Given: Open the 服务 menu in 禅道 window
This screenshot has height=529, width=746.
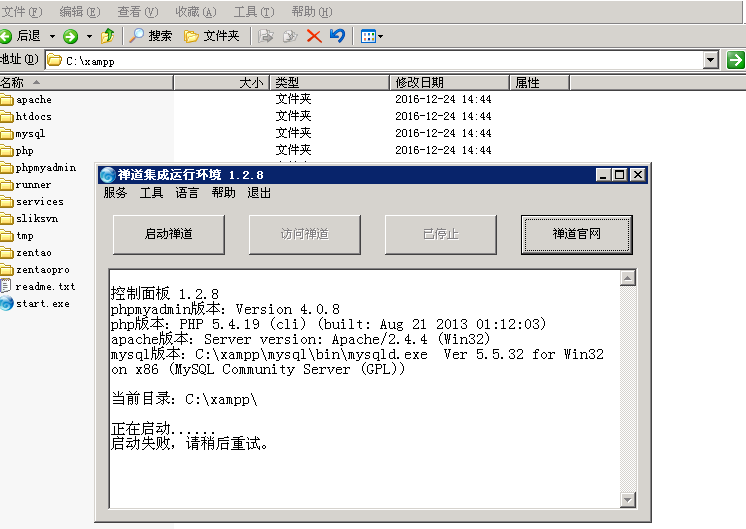Looking at the screenshot, I should pos(115,193).
